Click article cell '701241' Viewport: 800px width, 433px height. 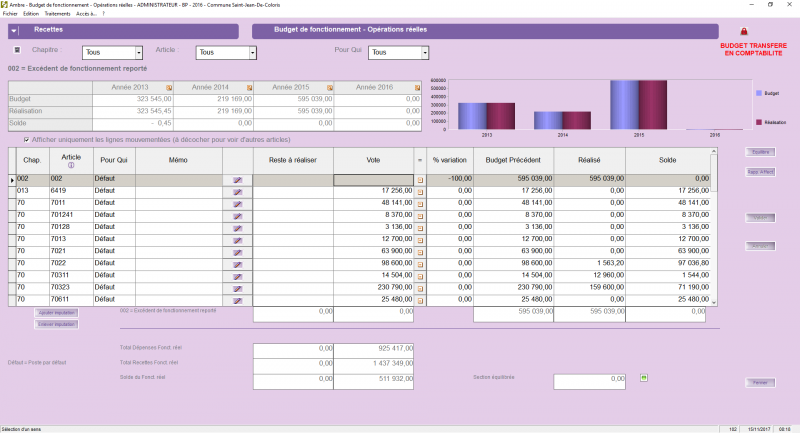[71, 215]
